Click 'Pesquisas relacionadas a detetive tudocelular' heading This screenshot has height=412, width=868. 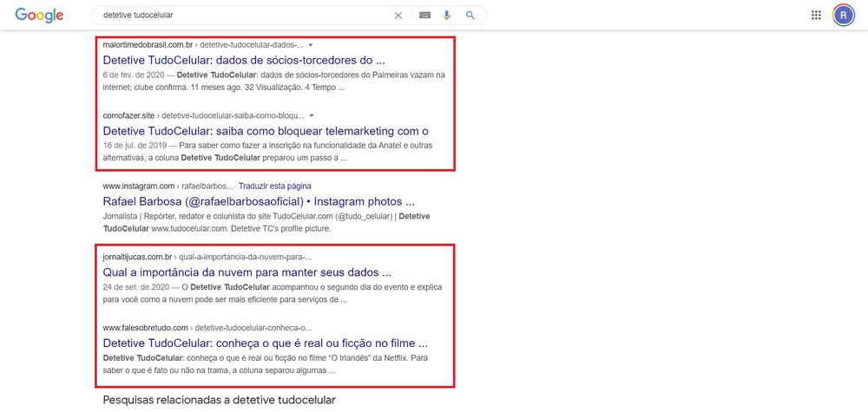[x=220, y=400]
